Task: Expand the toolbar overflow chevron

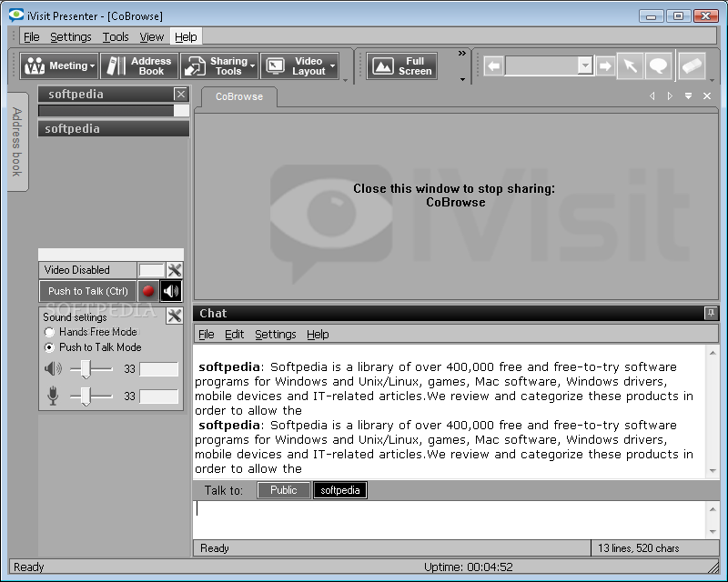Action: tap(461, 54)
